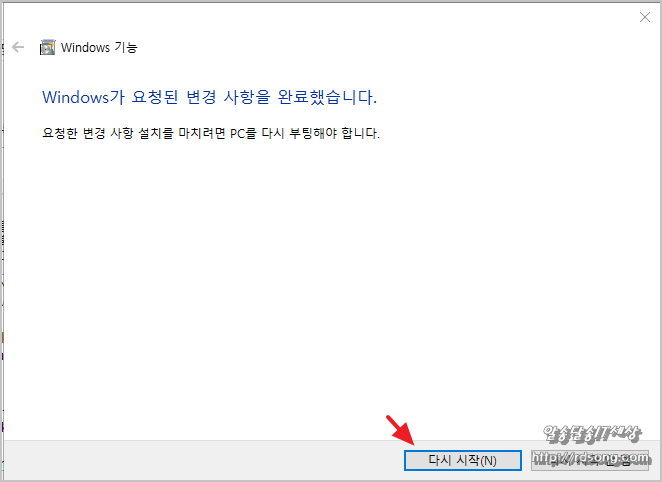This screenshot has height=482, width=662.
Task: Click the 기능 word in the title
Action: (x=126, y=47)
